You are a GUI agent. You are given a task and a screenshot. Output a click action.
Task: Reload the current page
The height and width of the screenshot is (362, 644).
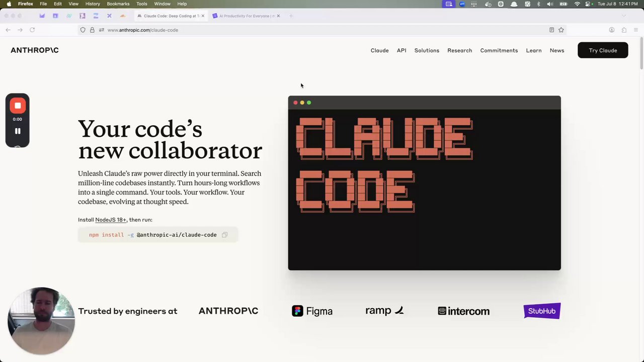point(32,30)
